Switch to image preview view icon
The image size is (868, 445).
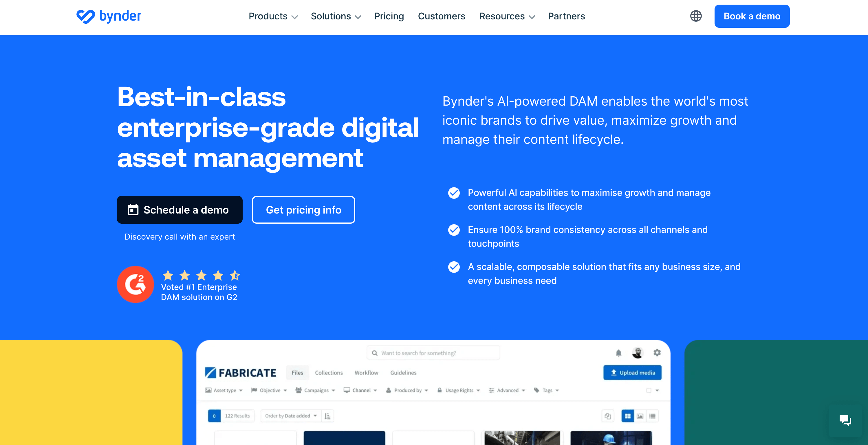point(640,416)
